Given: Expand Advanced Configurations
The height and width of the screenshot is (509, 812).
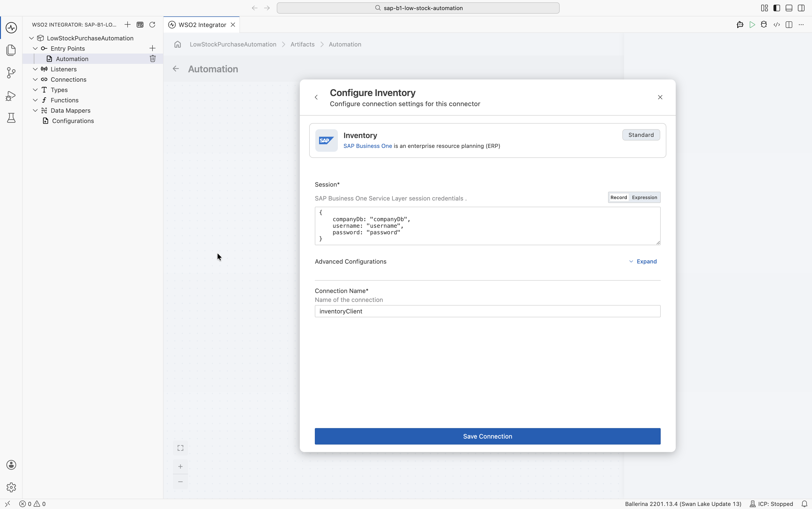Looking at the screenshot, I should 643,262.
